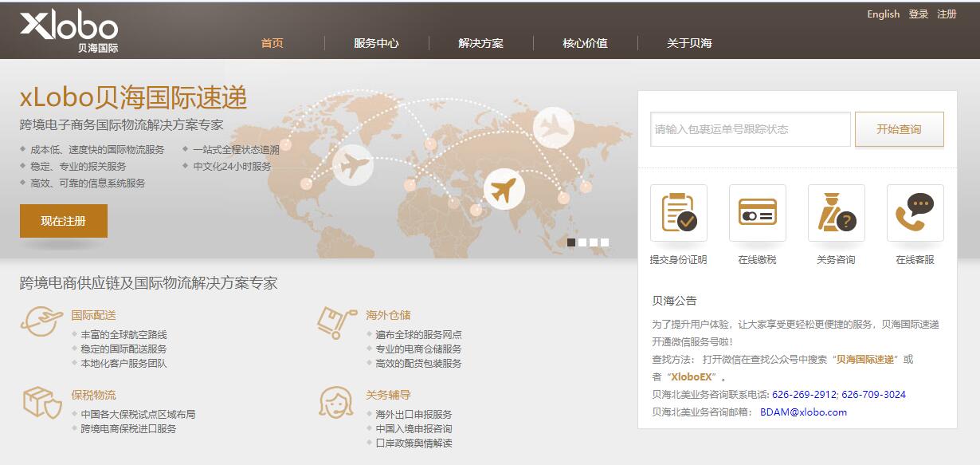Click the 保税物流 section heading
The width and height of the screenshot is (980, 465).
click(93, 395)
